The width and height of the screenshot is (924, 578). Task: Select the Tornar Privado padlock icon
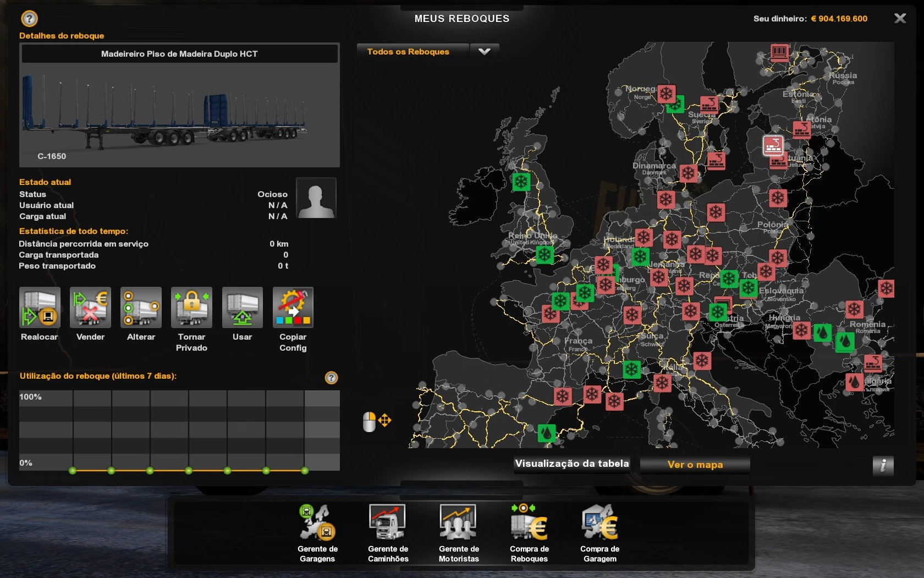pyautogui.click(x=191, y=308)
